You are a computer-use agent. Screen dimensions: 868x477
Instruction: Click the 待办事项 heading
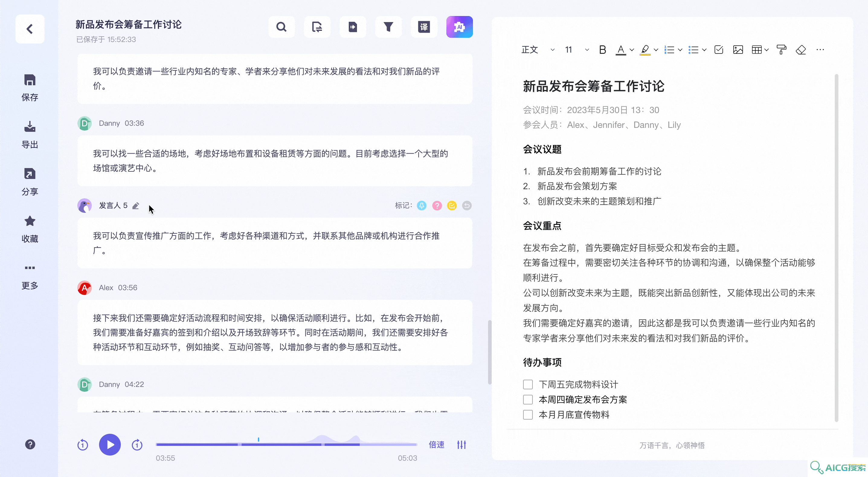[542, 362]
